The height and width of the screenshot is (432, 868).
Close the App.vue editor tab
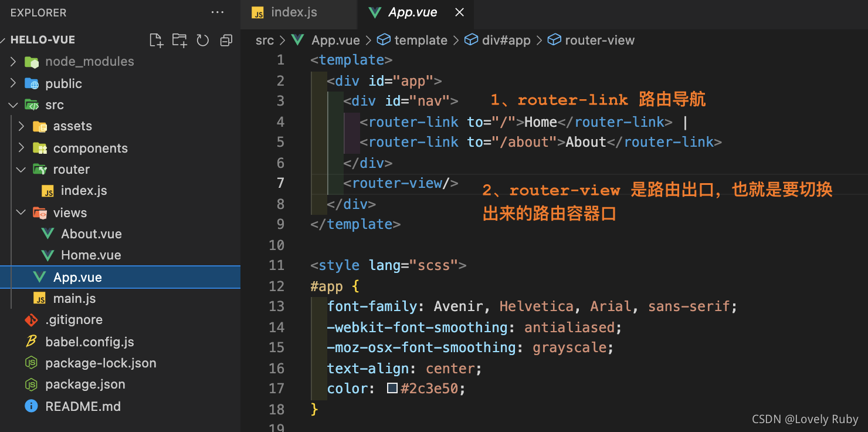[460, 12]
